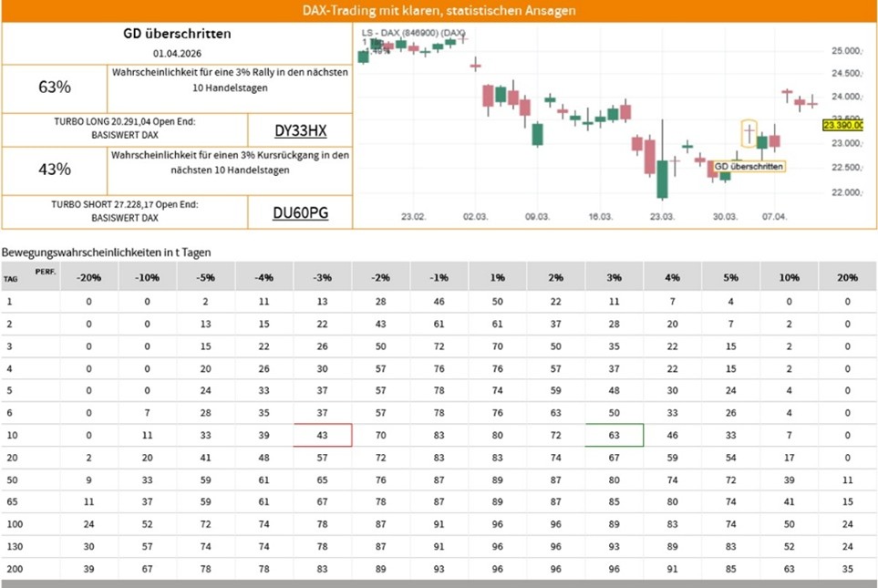The image size is (878, 588).
Task: Click the large 63% rally probability value
Action: [x=55, y=88]
